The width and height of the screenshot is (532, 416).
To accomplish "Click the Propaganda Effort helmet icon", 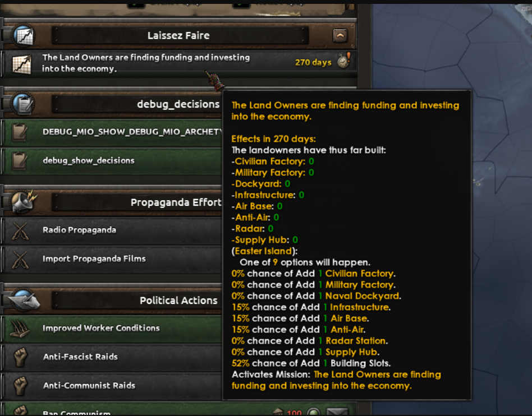I will click(x=24, y=202).
